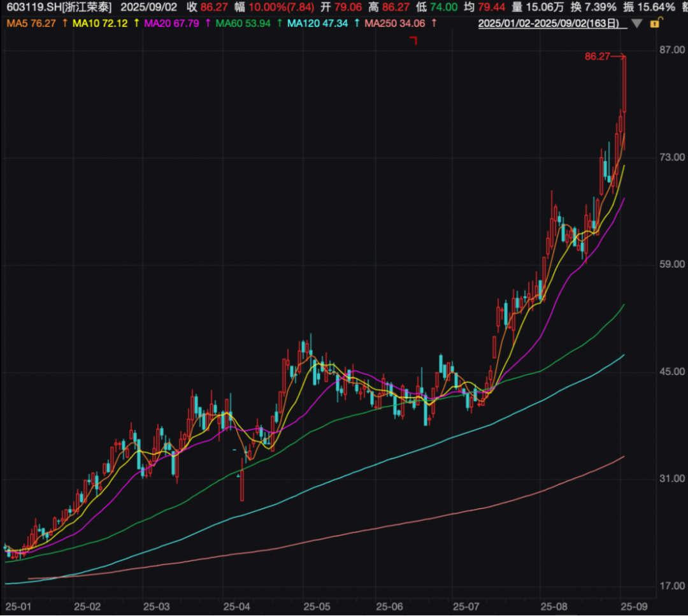The width and height of the screenshot is (688, 616).
Task: Click the amplitude 振 15.64%
Action: click(x=649, y=8)
